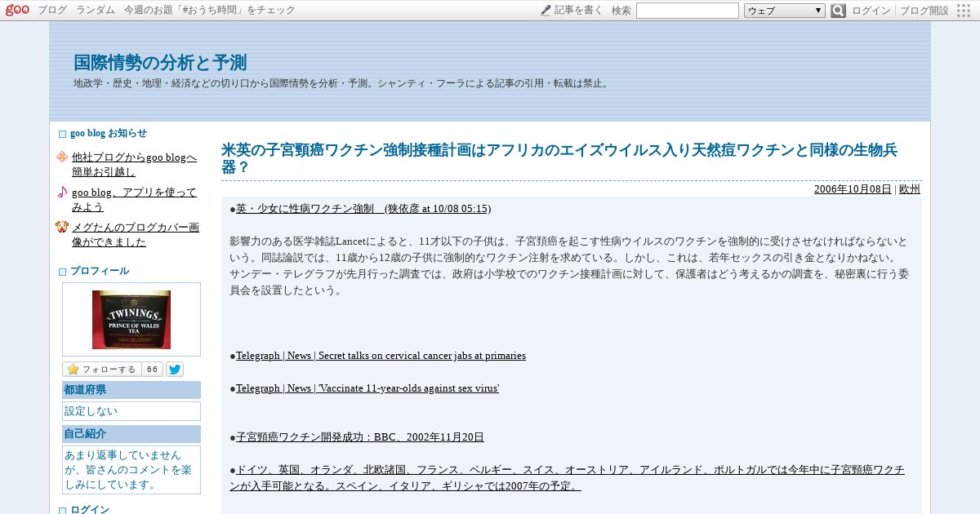Screen dimensions: 980x514
Task: Click the フォローする button
Action: 102,370
